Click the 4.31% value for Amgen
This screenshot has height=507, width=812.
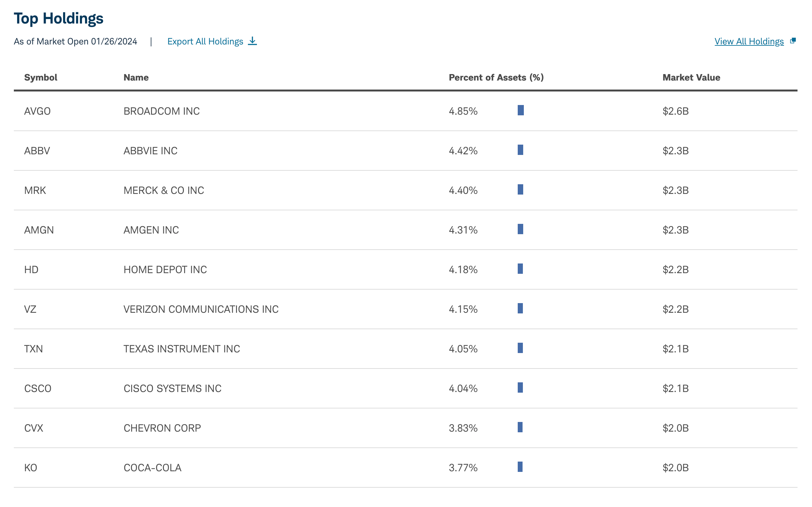point(463,230)
